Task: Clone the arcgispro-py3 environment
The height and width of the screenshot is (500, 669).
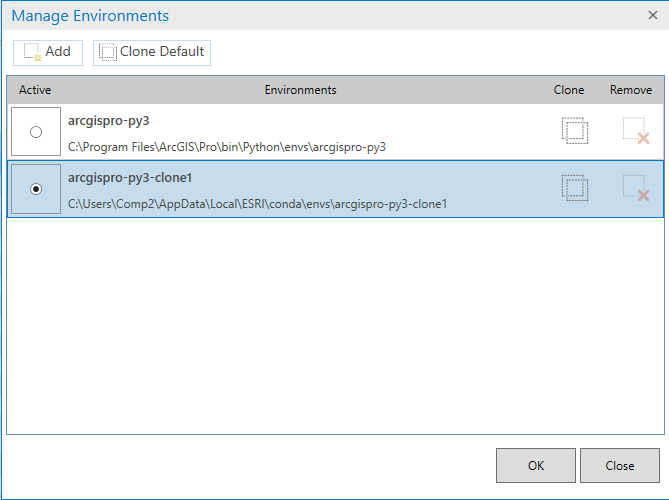Action: click(x=574, y=131)
